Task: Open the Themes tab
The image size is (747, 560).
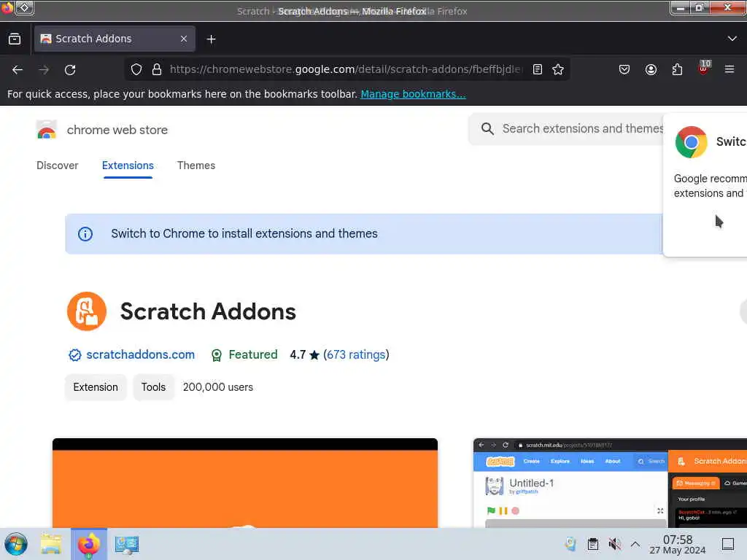Action: [x=196, y=166]
